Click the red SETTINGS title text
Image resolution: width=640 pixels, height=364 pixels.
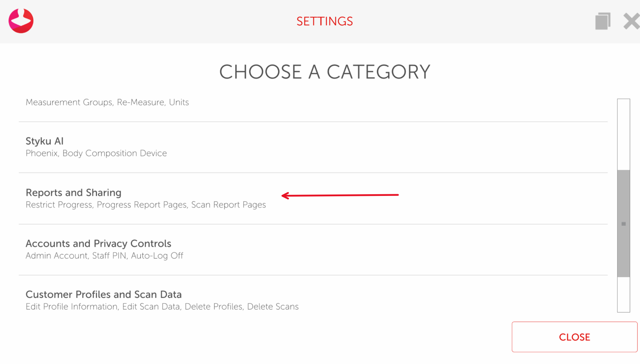point(324,21)
